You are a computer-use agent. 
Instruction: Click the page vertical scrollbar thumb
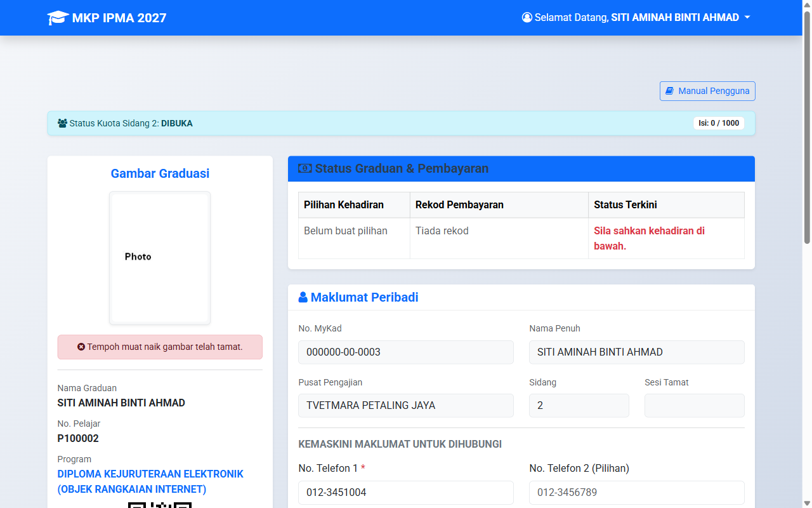pos(807,127)
